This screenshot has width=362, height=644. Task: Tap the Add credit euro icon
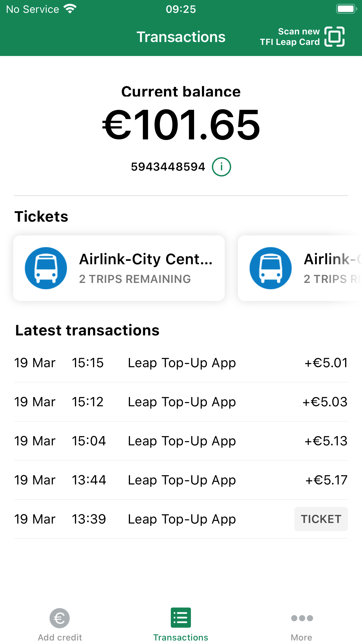click(x=59, y=618)
